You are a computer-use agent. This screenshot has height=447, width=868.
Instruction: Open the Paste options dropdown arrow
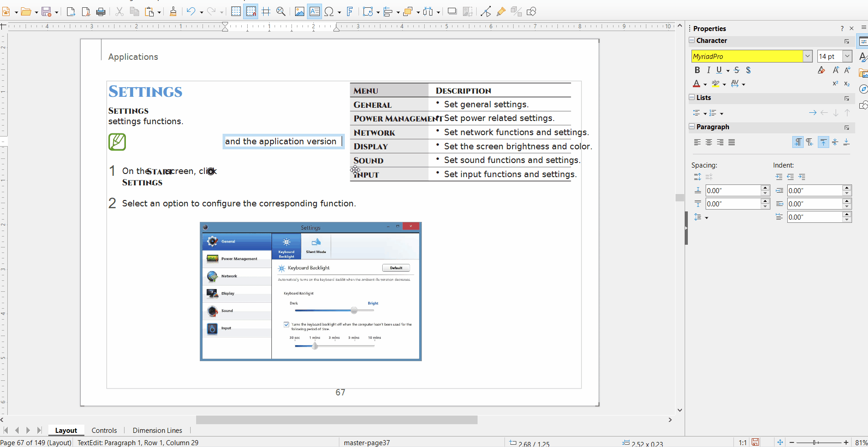tap(159, 12)
